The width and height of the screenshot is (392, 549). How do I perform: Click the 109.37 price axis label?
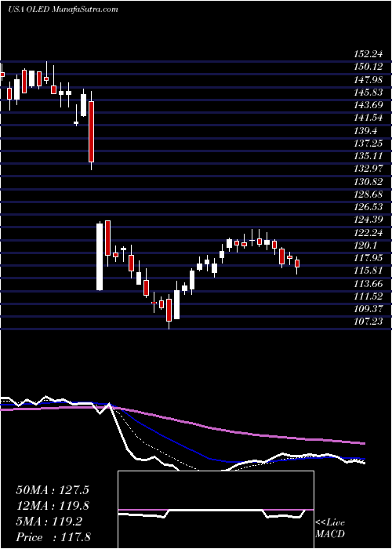(x=368, y=309)
